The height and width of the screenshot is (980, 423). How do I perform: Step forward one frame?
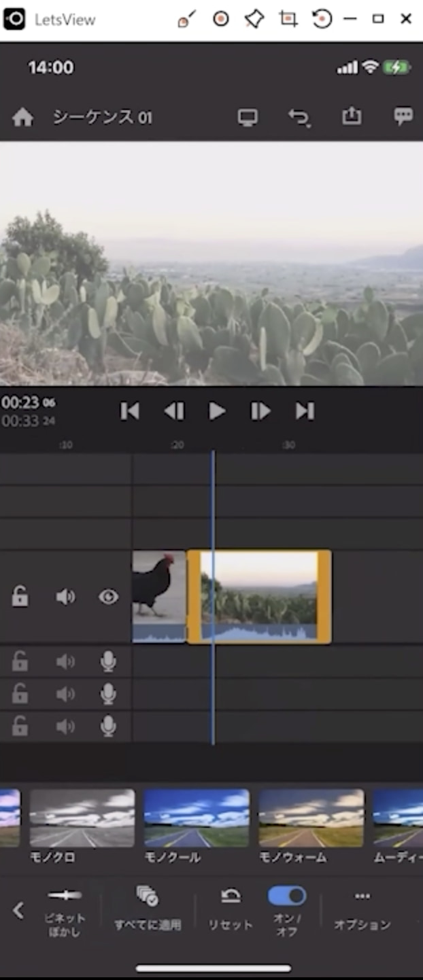click(x=260, y=410)
